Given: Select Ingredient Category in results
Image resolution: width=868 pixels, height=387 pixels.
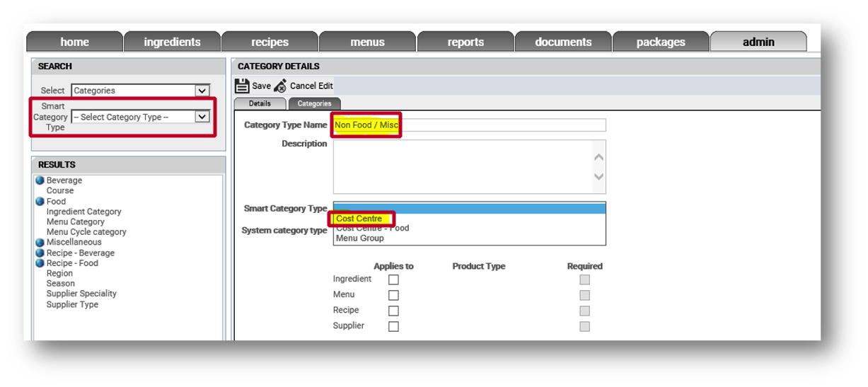Looking at the screenshot, I should tap(83, 212).
